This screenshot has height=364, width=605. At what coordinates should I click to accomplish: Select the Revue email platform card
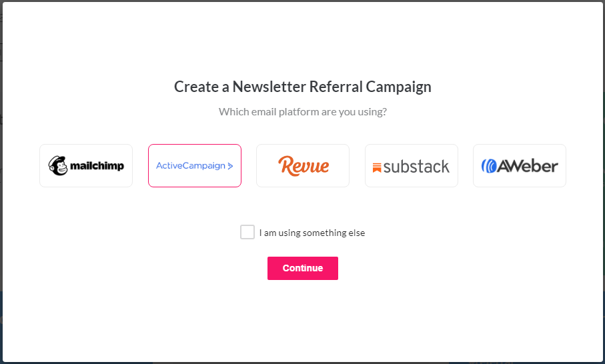pyautogui.click(x=303, y=166)
